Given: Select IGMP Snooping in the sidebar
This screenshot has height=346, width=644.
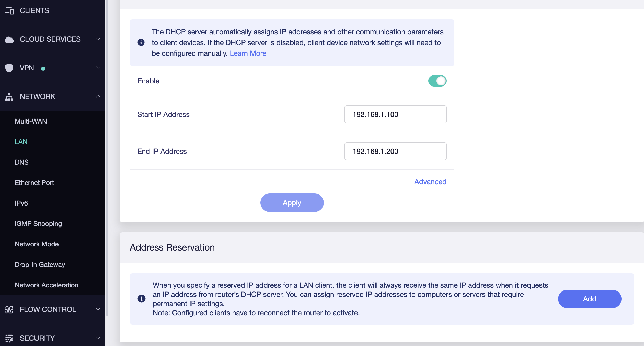Looking at the screenshot, I should coord(38,224).
